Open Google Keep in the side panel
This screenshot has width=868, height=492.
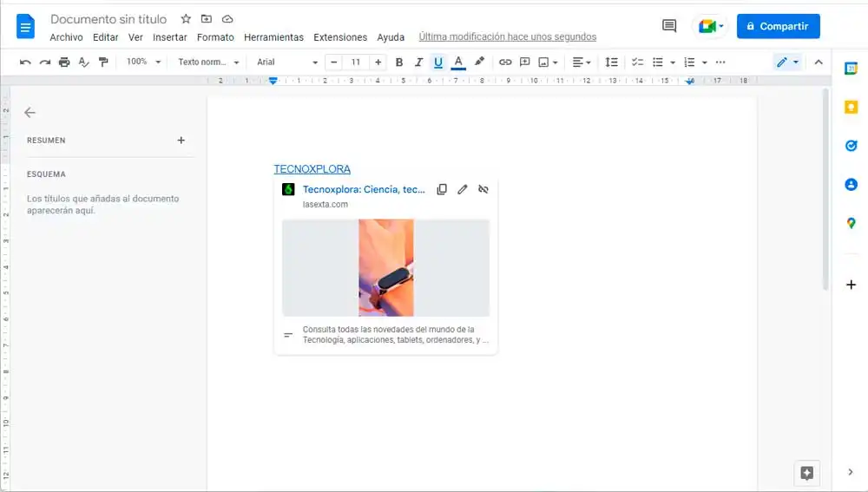point(851,107)
